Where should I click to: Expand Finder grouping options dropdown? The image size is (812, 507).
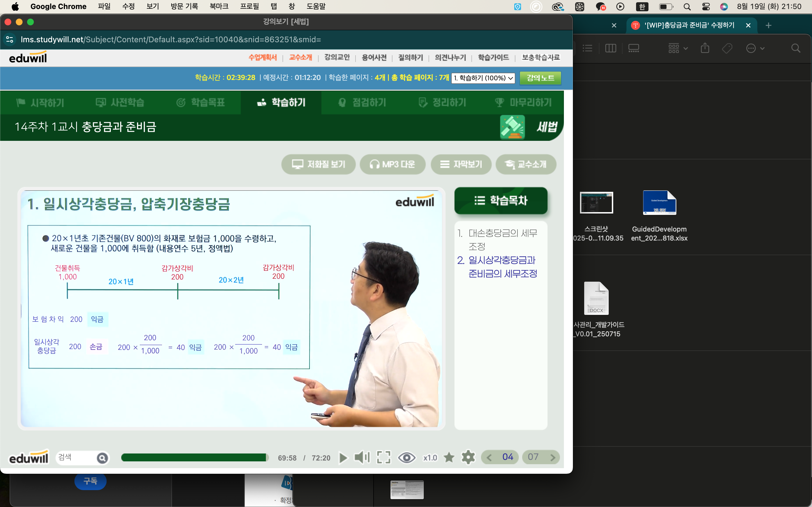click(x=678, y=48)
